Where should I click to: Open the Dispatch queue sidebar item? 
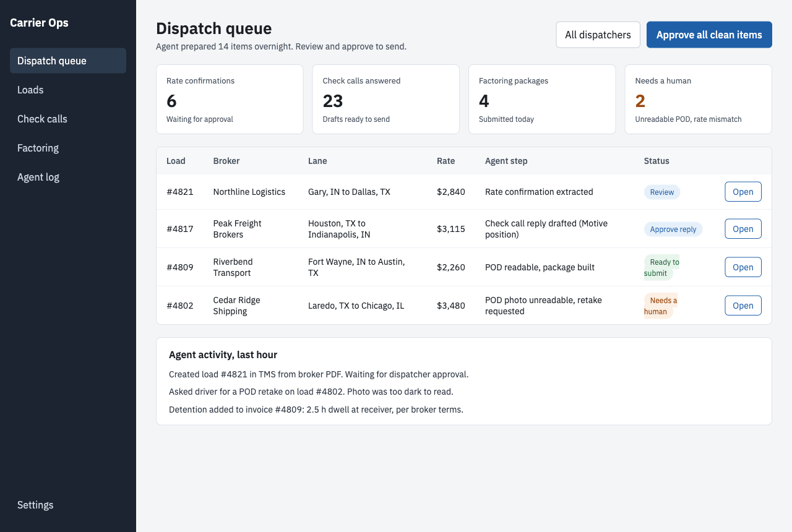pyautogui.click(x=68, y=61)
